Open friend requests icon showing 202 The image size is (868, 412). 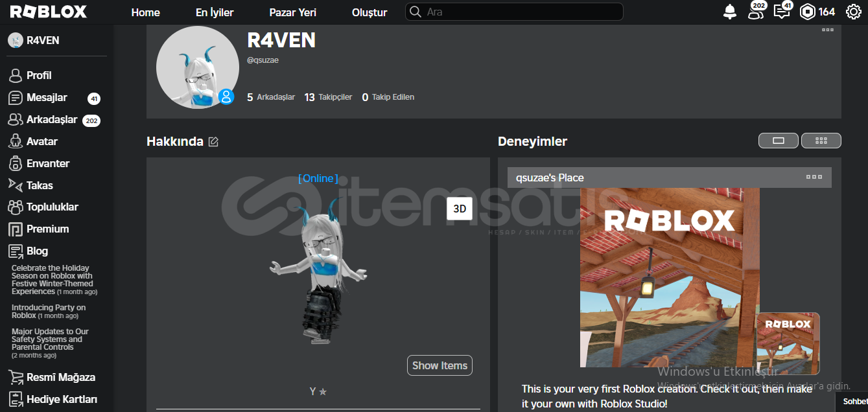(757, 11)
